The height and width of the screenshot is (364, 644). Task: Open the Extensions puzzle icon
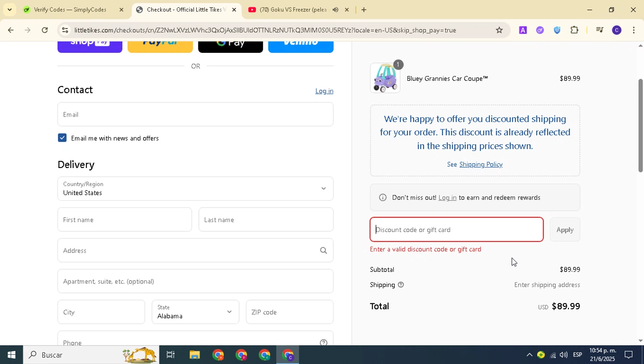[x=574, y=30]
